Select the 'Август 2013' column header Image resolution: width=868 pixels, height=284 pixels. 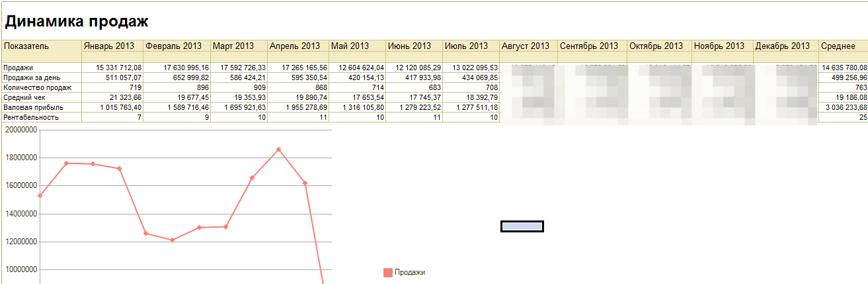click(x=528, y=46)
